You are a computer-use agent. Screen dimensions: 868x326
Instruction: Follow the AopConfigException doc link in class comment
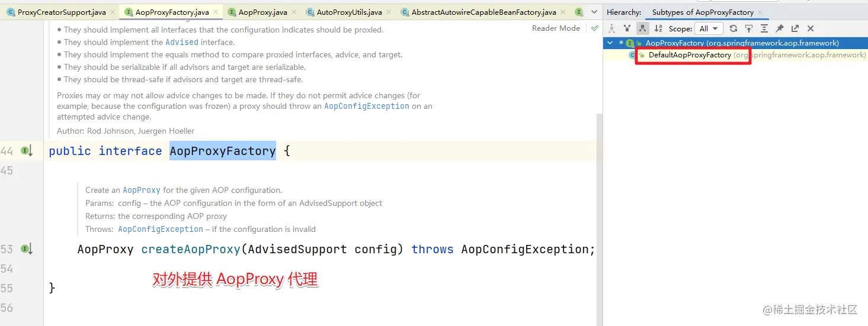[x=366, y=106]
